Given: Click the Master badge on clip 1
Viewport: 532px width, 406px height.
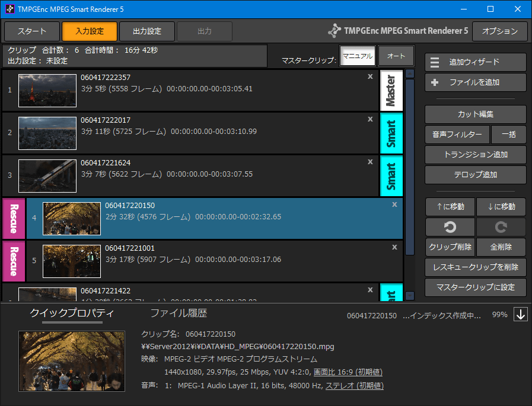Looking at the screenshot, I should click(x=391, y=91).
